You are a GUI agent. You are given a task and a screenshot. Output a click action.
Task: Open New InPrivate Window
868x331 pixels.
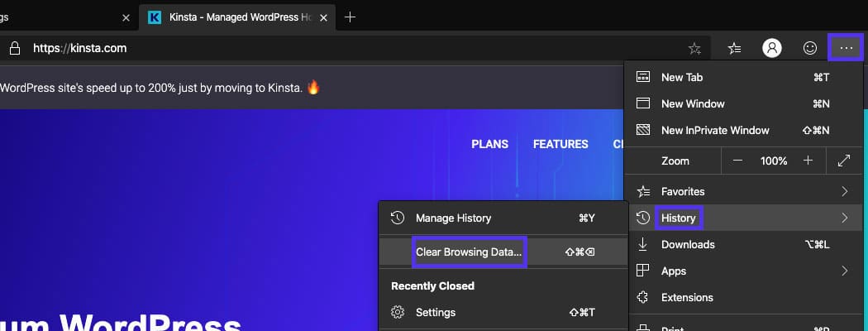click(x=714, y=130)
